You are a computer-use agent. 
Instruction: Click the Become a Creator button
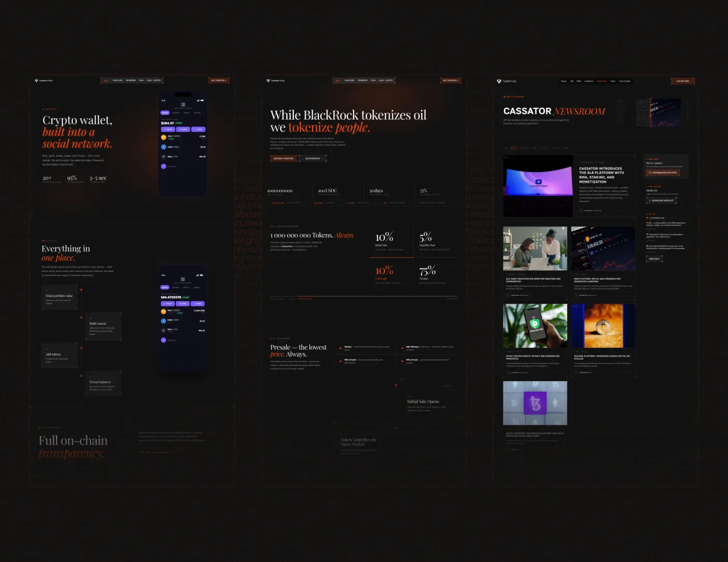(283, 159)
